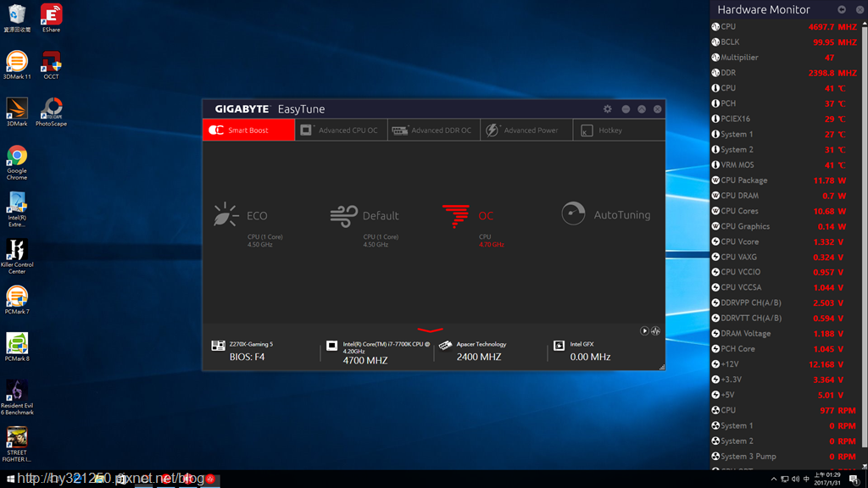Switch to the Advanced Power tab
The width and height of the screenshot is (868, 488).
(x=526, y=130)
